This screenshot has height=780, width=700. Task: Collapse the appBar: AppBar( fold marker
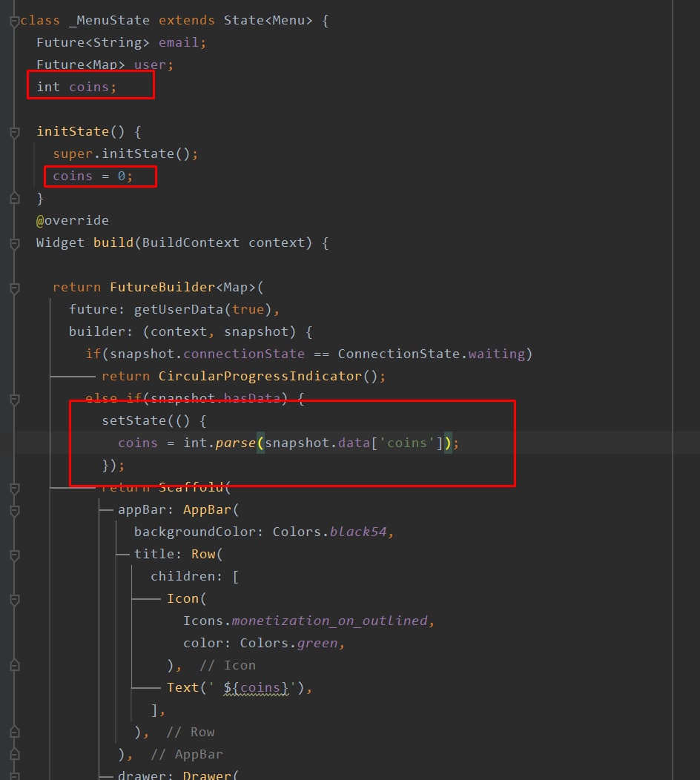(14, 511)
